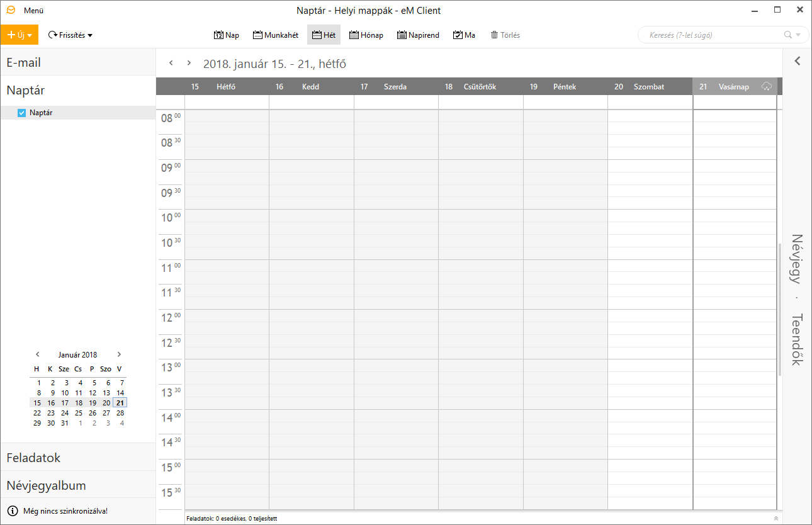
Task: Switch to the Napirend agenda view
Action: [418, 35]
